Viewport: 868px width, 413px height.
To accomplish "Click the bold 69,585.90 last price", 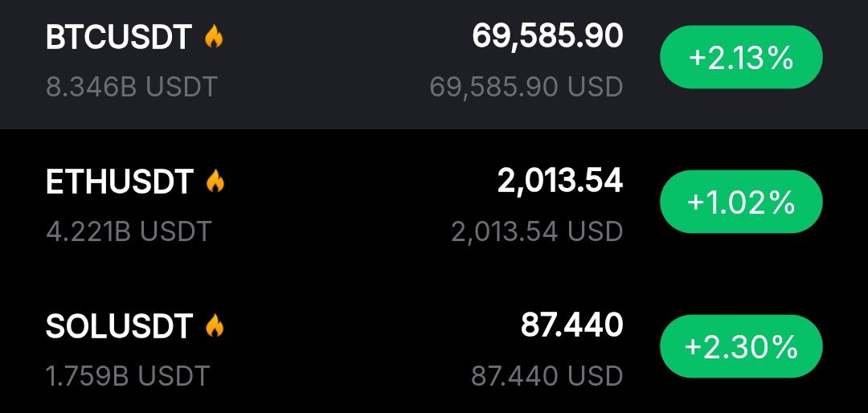I will tap(547, 36).
